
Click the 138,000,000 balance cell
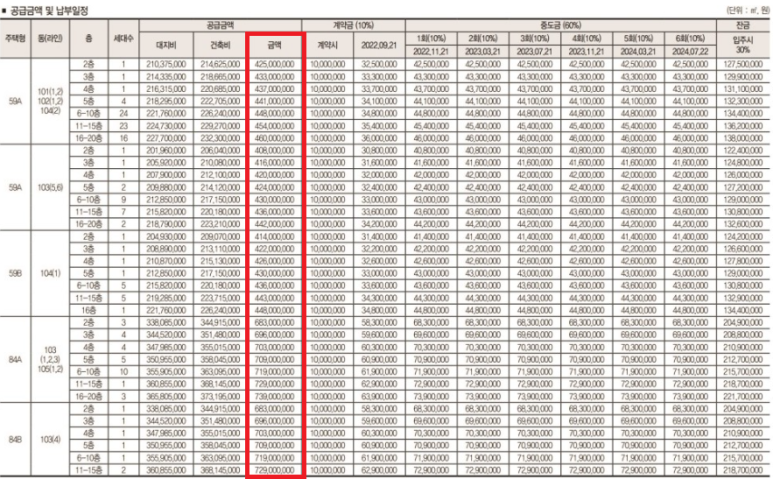coord(743,138)
